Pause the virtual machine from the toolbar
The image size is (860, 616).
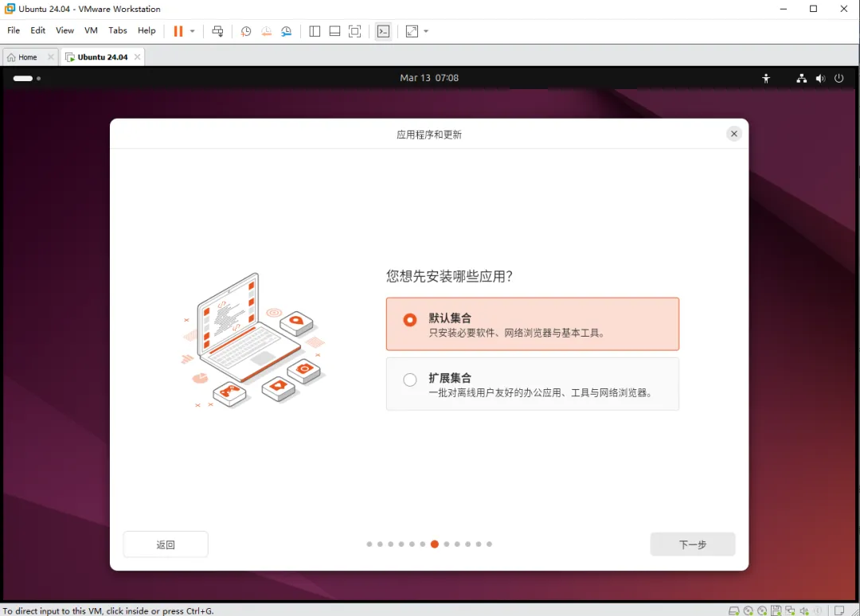(x=178, y=31)
